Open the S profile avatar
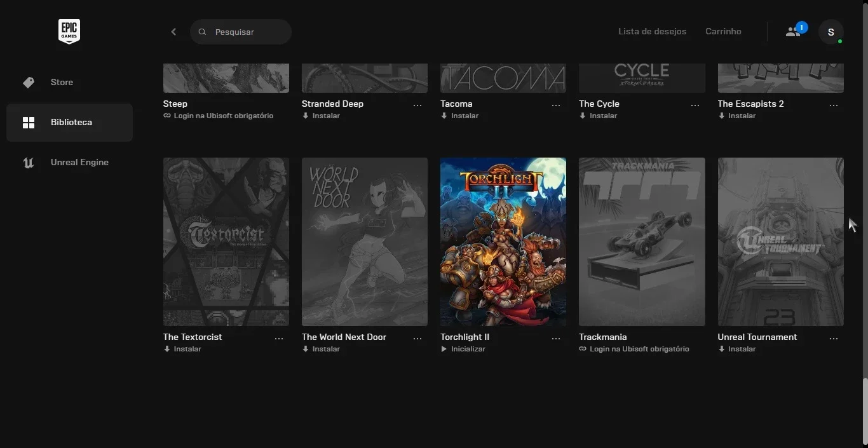Image resolution: width=868 pixels, height=448 pixels. [x=831, y=32]
